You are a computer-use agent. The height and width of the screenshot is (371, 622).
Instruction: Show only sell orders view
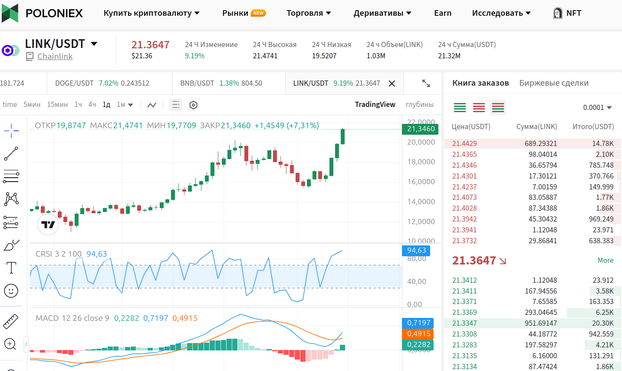tap(479, 107)
